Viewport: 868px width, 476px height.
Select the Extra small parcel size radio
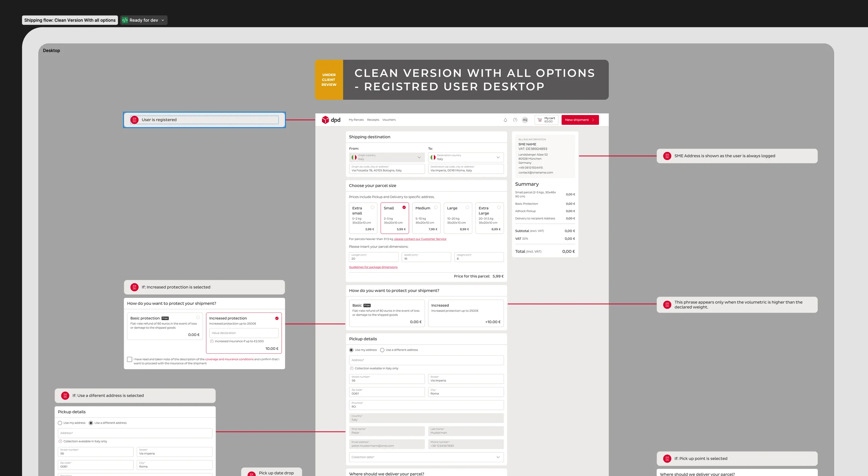coord(373,208)
